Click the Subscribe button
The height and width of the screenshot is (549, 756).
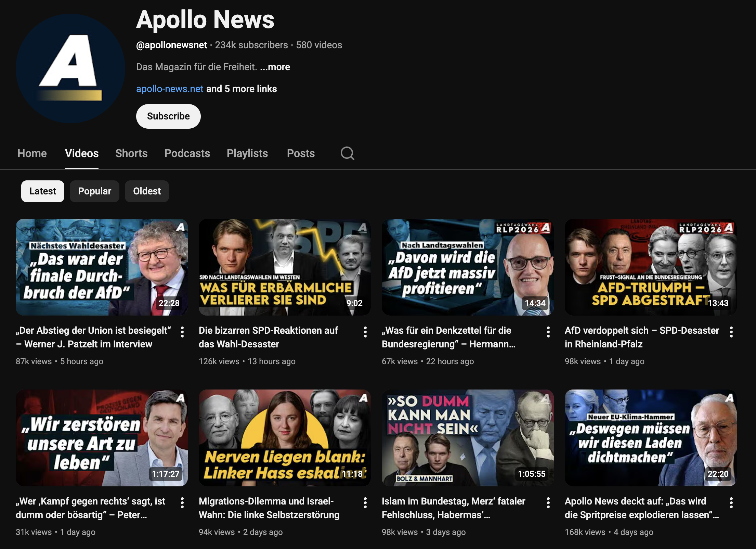pos(168,116)
